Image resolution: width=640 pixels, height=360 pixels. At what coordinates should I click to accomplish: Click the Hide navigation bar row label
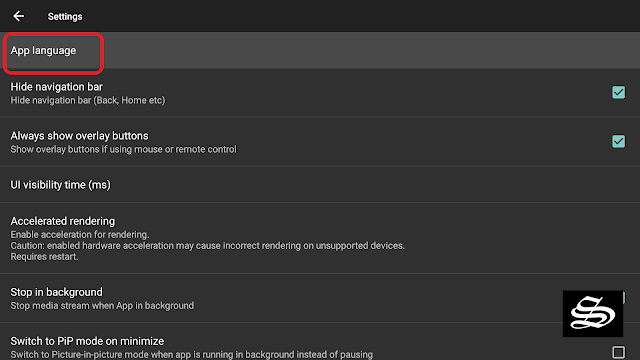pyautogui.click(x=56, y=87)
